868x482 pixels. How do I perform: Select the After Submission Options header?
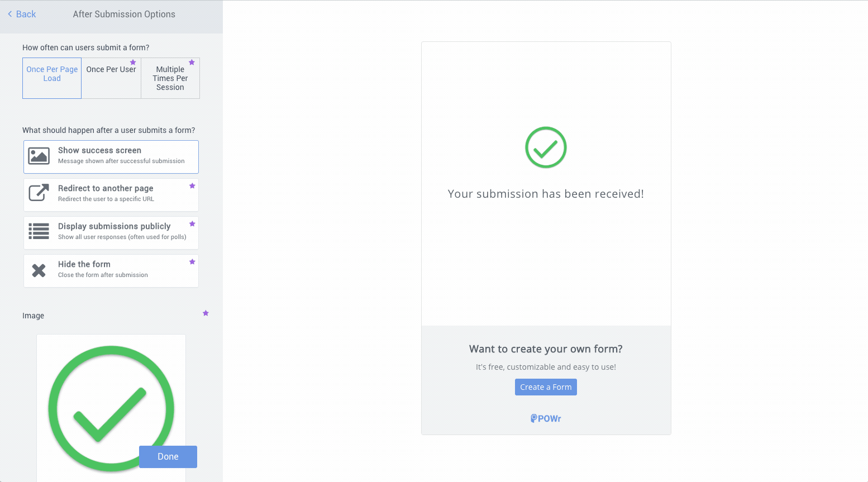(124, 14)
